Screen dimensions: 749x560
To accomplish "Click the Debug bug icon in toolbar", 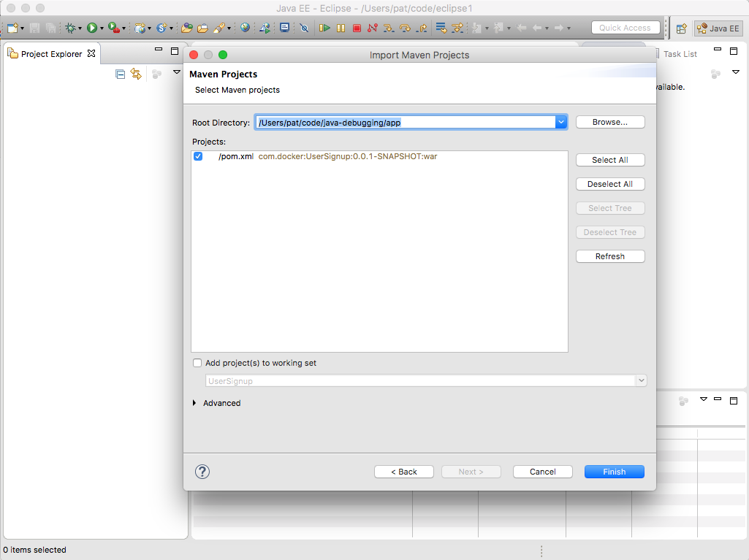I will [x=71, y=28].
